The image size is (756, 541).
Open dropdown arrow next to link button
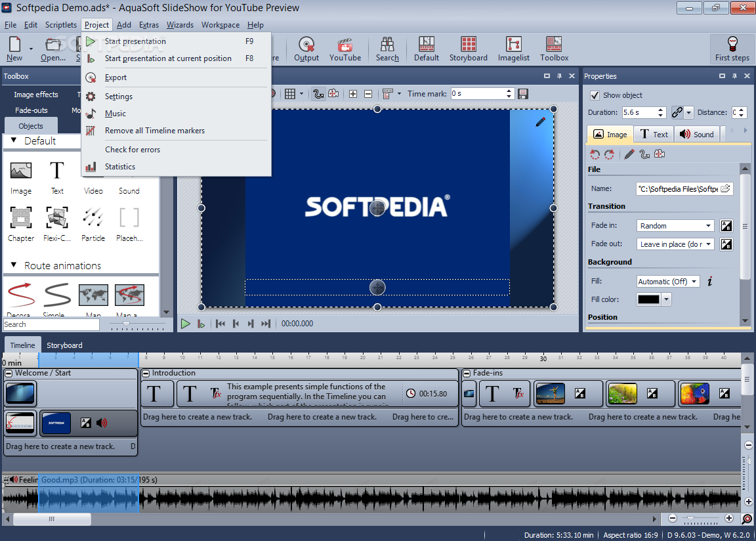688,112
